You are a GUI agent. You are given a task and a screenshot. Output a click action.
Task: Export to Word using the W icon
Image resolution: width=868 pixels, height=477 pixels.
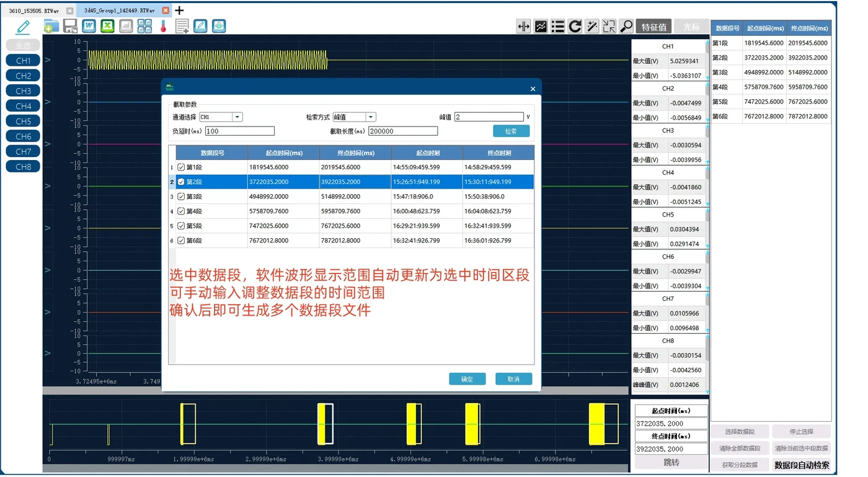(x=89, y=26)
